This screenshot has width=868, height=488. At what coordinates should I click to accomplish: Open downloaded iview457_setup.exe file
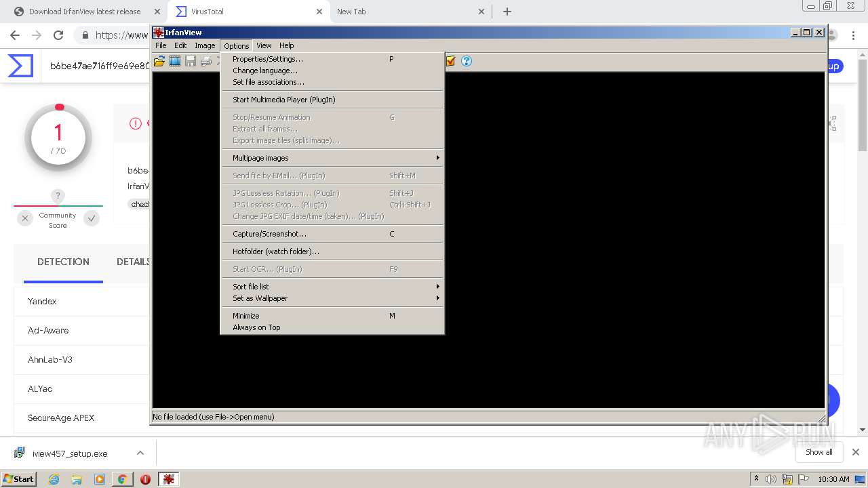[70, 453]
